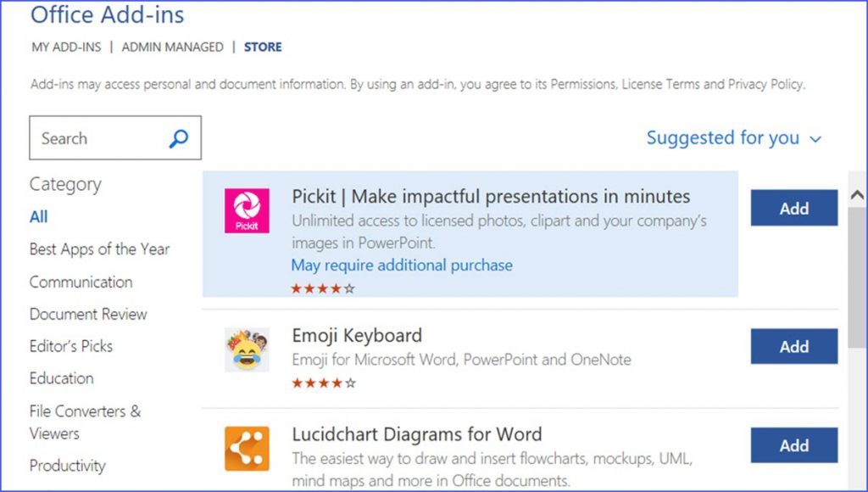Click the May require additional purchase link
Image resolution: width=868 pixels, height=492 pixels.
coord(401,265)
